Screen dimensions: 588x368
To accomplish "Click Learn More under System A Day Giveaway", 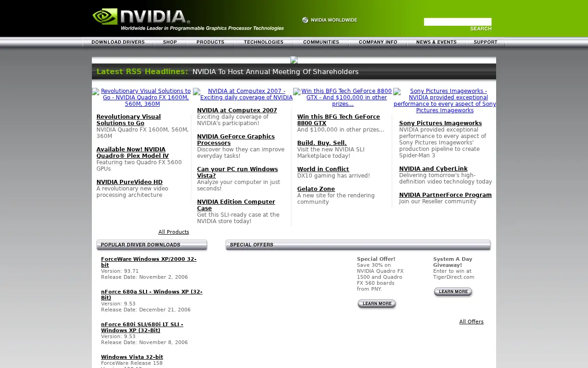I will tap(453, 292).
